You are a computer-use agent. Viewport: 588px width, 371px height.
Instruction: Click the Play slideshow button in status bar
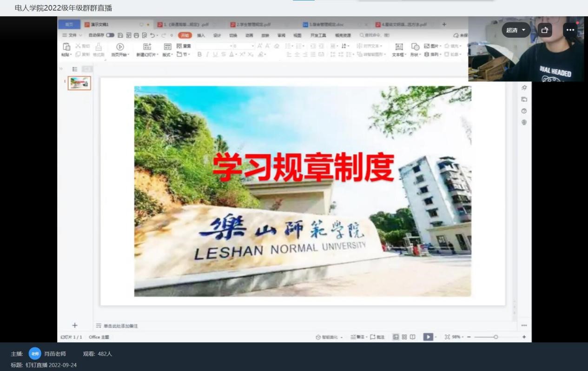tap(428, 337)
